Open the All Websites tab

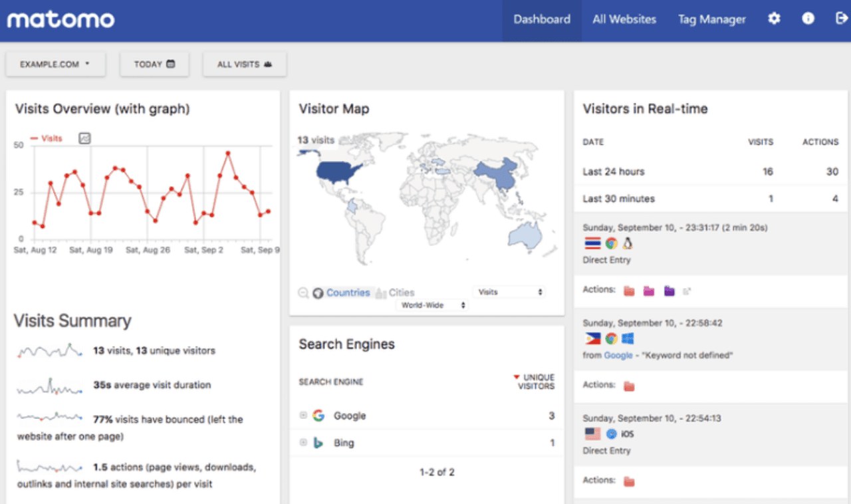click(x=624, y=20)
